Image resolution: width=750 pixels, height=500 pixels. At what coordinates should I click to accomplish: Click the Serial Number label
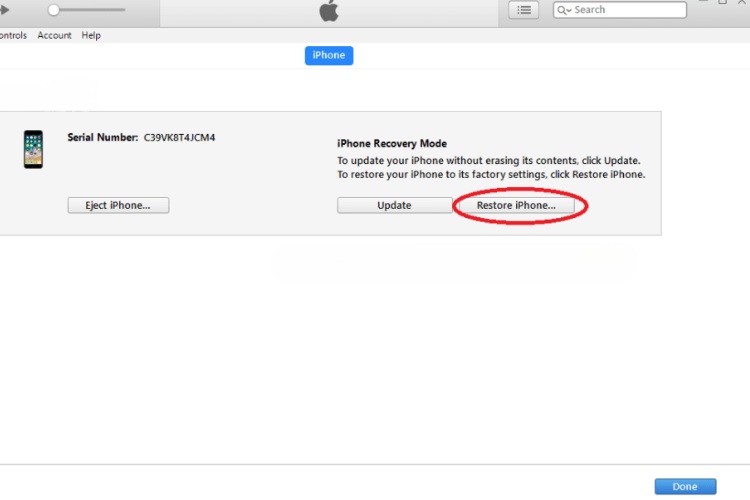coord(103,137)
